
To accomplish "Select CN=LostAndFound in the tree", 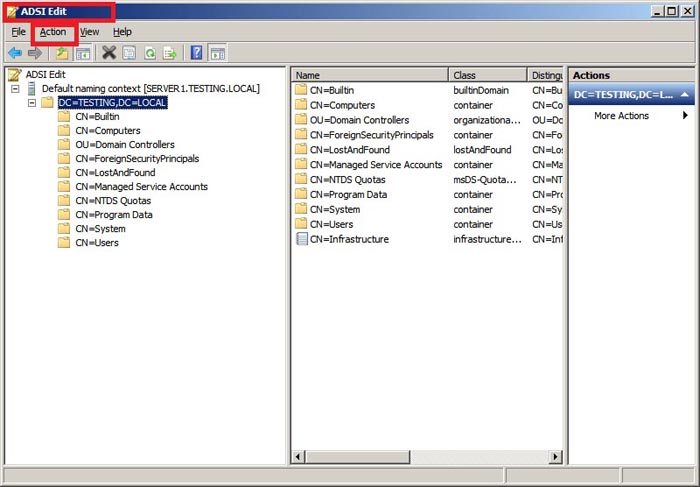I will pos(115,172).
